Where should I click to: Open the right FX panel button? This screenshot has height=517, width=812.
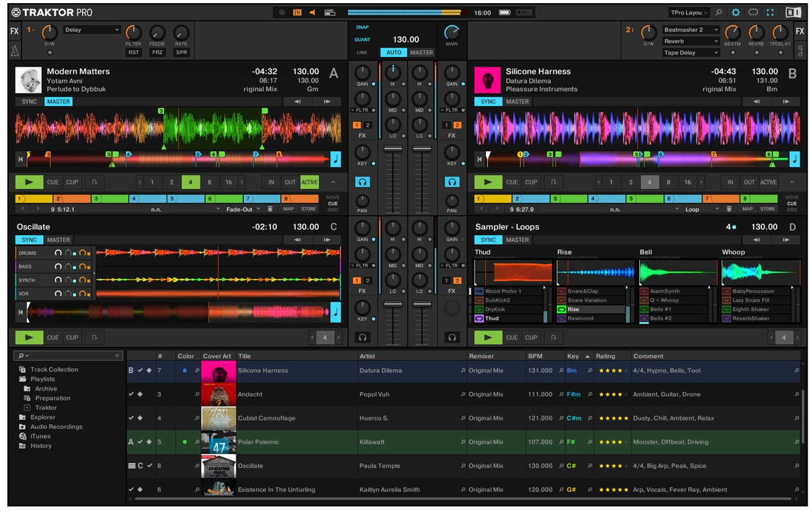click(800, 31)
